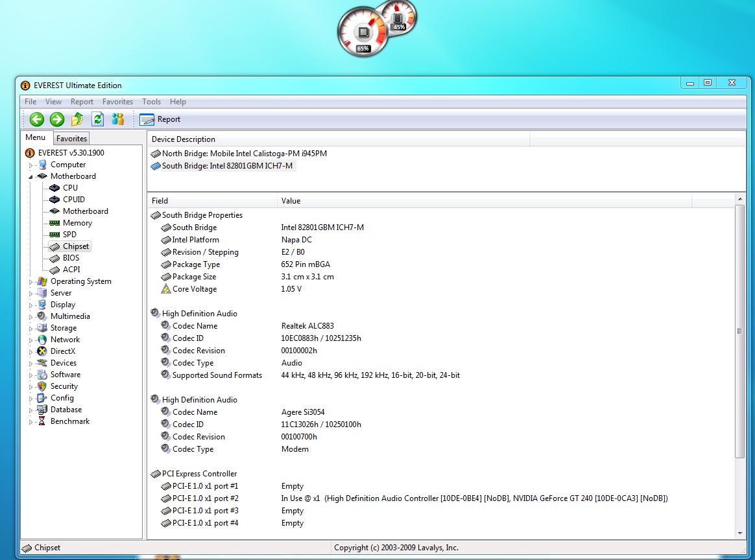This screenshot has height=560, width=755.
Task: Expand the Server tree node
Action: click(x=31, y=294)
